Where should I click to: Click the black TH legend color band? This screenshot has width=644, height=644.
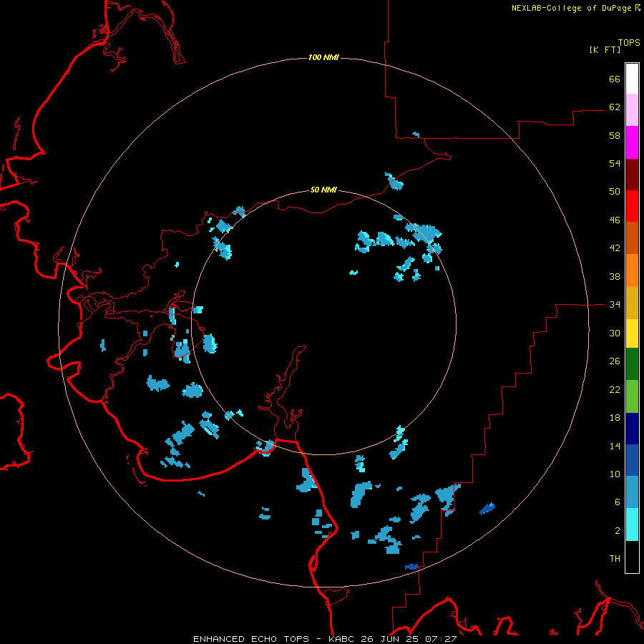coord(632,557)
